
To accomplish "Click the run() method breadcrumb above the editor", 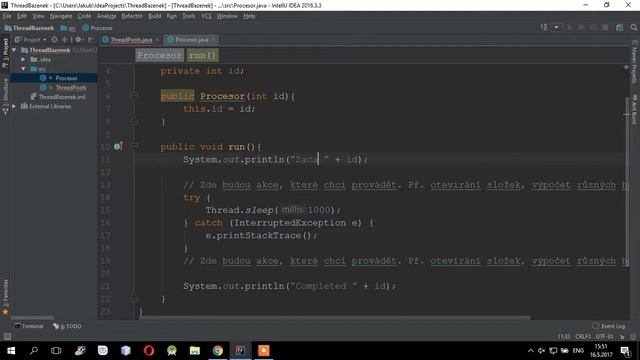I will point(202,55).
